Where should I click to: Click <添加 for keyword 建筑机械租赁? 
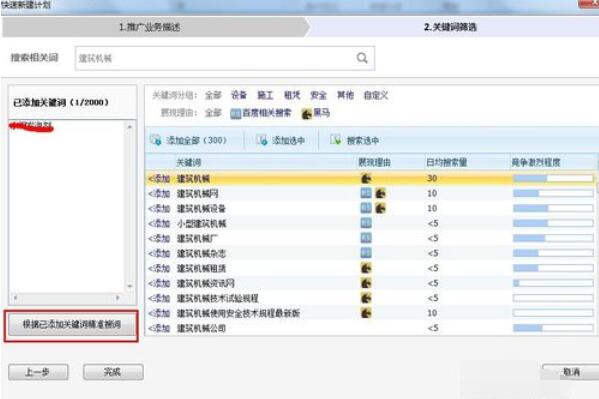[159, 268]
